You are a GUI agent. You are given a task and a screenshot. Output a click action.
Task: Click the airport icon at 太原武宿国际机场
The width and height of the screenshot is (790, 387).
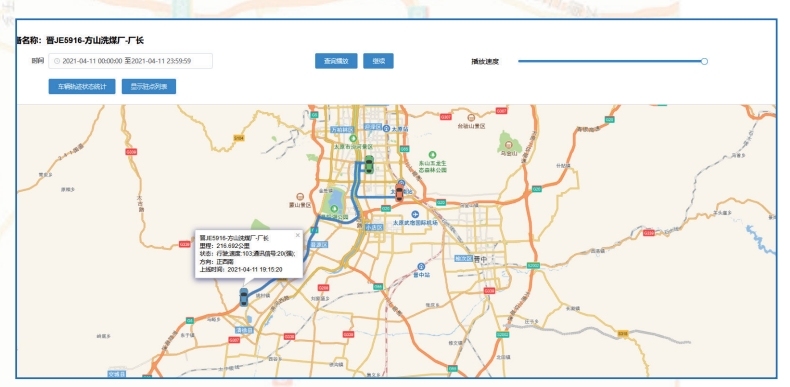tap(415, 214)
